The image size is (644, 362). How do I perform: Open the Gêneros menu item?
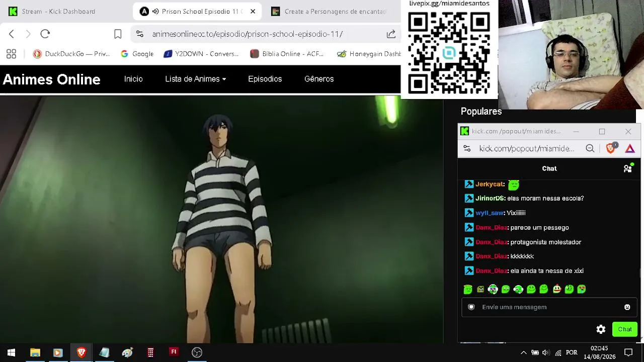pos(319,79)
